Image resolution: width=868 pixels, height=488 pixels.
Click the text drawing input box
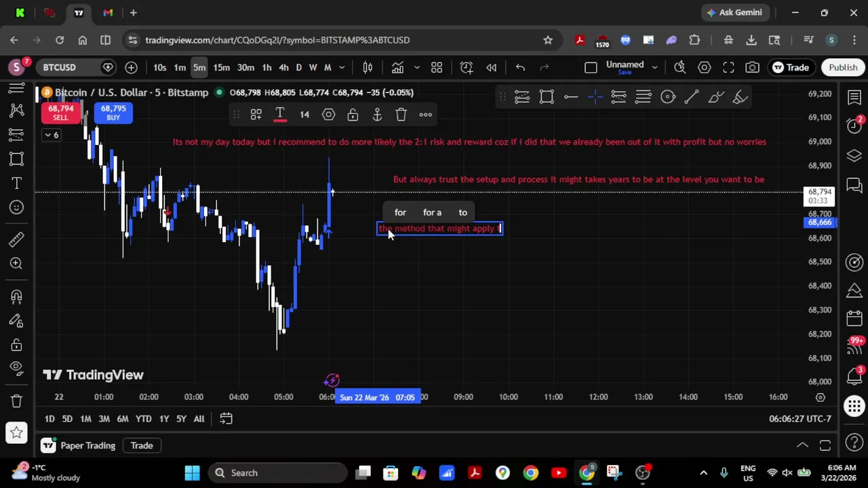tap(440, 229)
